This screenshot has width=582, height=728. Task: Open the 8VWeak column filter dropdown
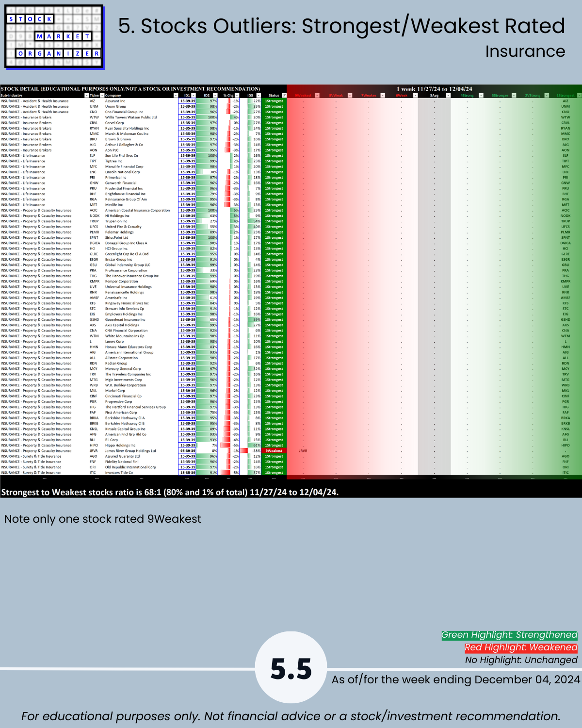[350, 96]
